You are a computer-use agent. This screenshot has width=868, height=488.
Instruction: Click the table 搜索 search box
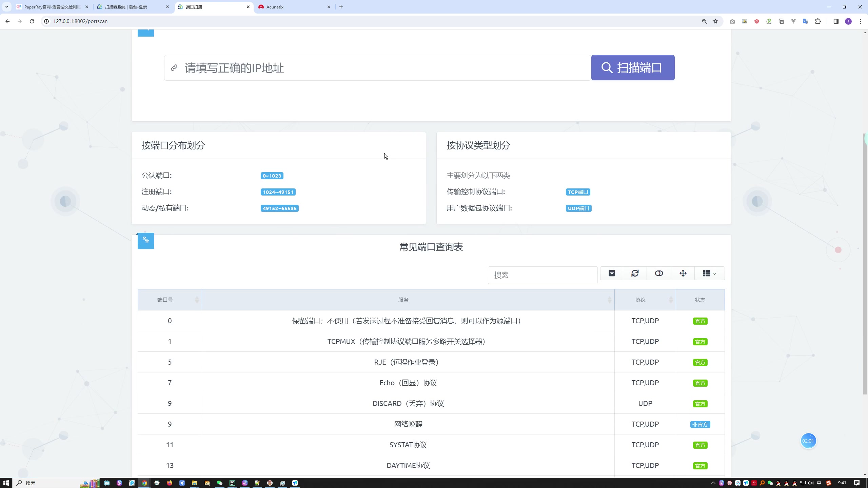(542, 275)
